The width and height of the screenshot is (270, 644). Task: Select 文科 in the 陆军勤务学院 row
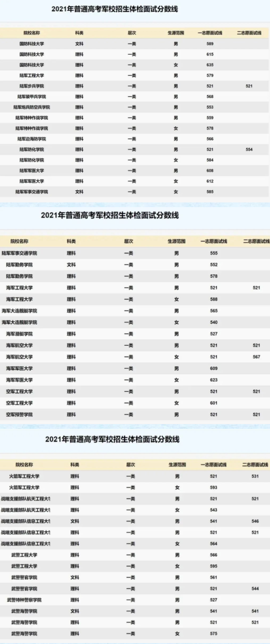pyautogui.click(x=71, y=265)
